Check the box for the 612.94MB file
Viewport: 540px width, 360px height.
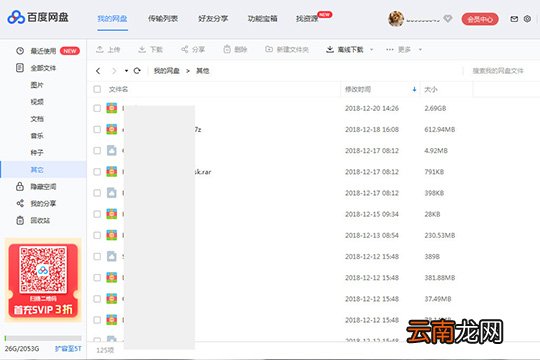(97, 129)
